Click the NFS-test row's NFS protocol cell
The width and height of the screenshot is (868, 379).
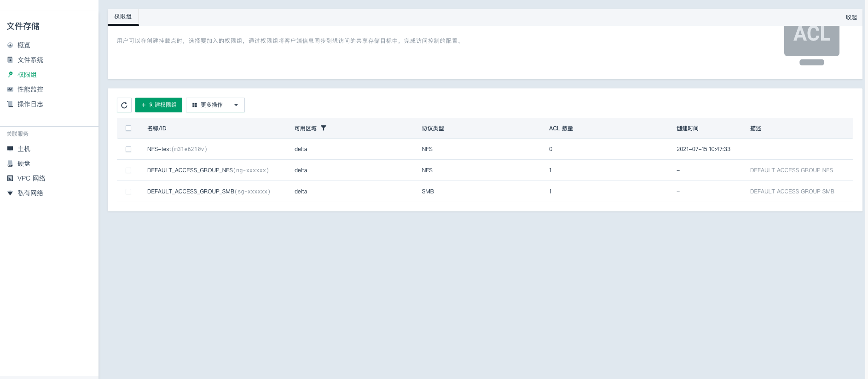(x=427, y=149)
